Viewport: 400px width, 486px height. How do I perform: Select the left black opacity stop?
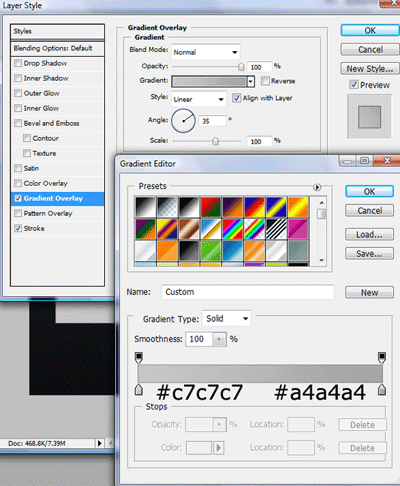[x=139, y=357]
